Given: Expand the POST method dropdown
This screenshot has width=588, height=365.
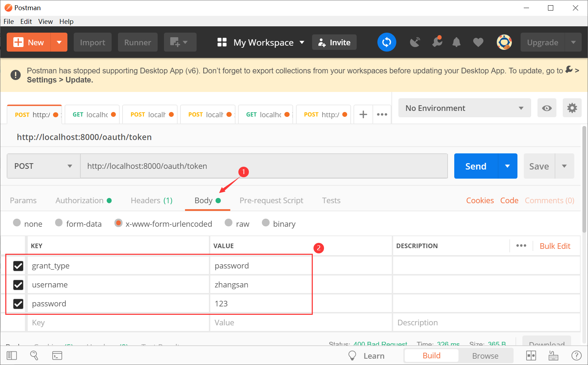Looking at the screenshot, I should pos(44,166).
